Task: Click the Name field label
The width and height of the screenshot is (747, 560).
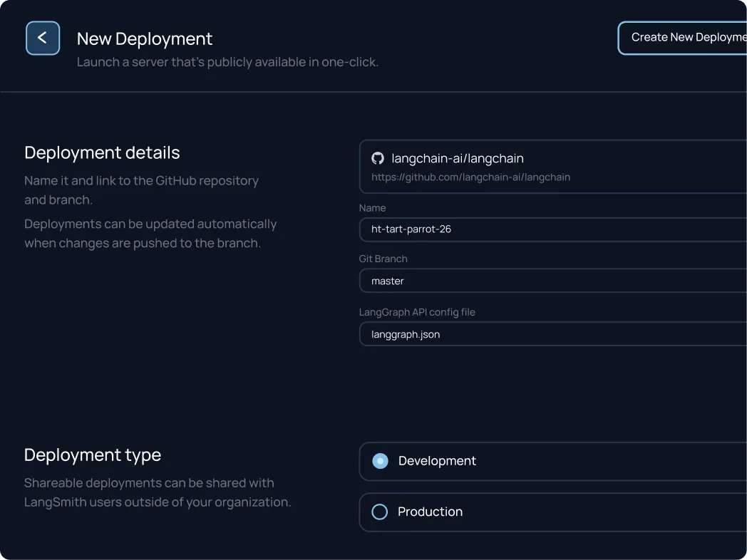Action: (x=372, y=208)
